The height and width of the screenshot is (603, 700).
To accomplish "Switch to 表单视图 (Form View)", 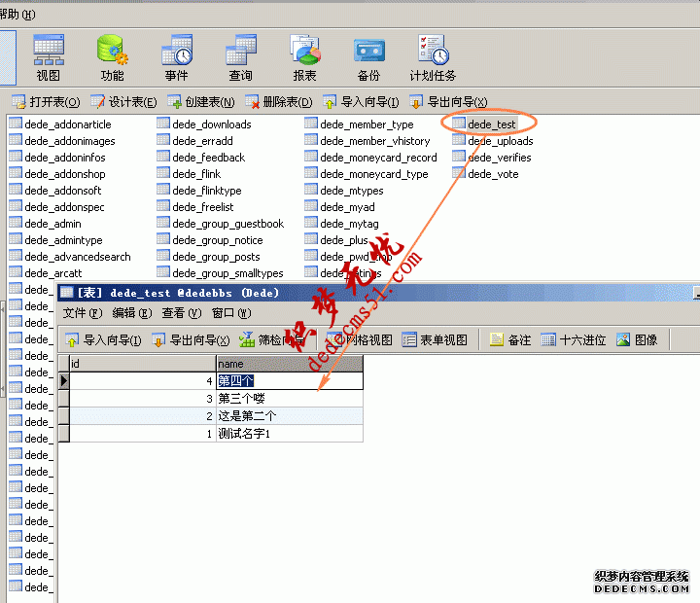I will click(435, 339).
